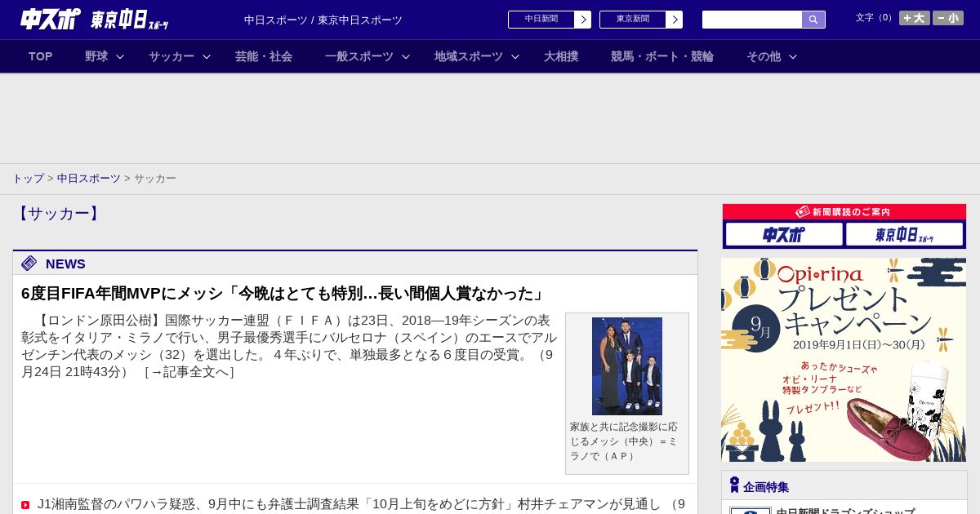This screenshot has height=514, width=980.
Task: Focus the header search input field
Action: click(x=752, y=20)
